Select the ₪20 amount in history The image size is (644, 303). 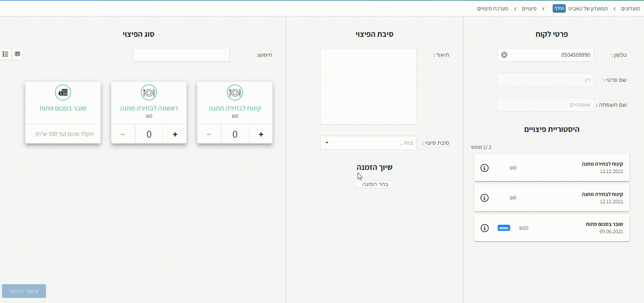coord(524,228)
